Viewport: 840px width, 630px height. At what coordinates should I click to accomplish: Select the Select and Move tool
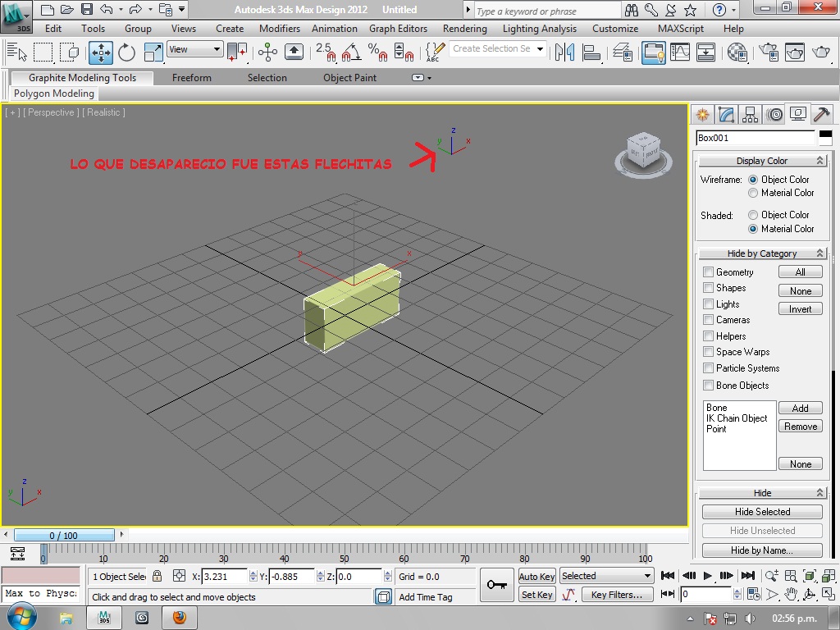click(101, 52)
